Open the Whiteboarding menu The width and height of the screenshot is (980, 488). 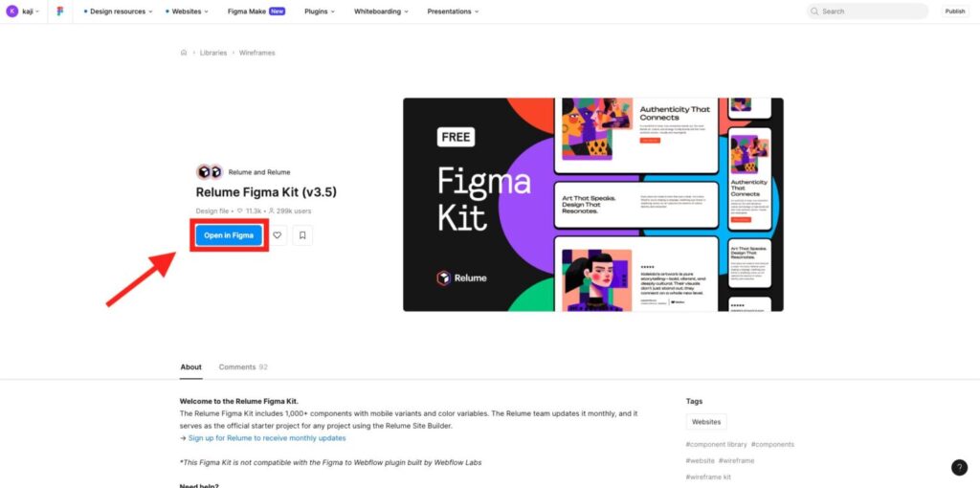tap(381, 11)
